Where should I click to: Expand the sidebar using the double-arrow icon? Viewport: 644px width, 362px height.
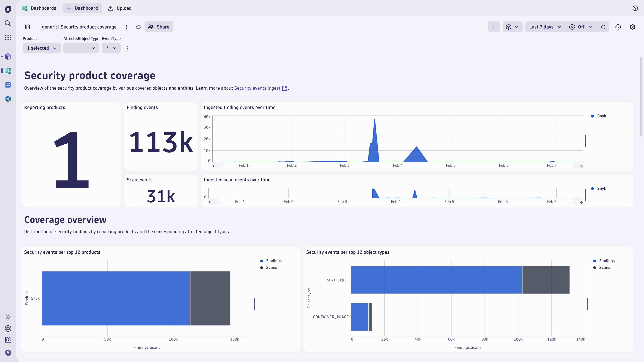tap(8, 317)
